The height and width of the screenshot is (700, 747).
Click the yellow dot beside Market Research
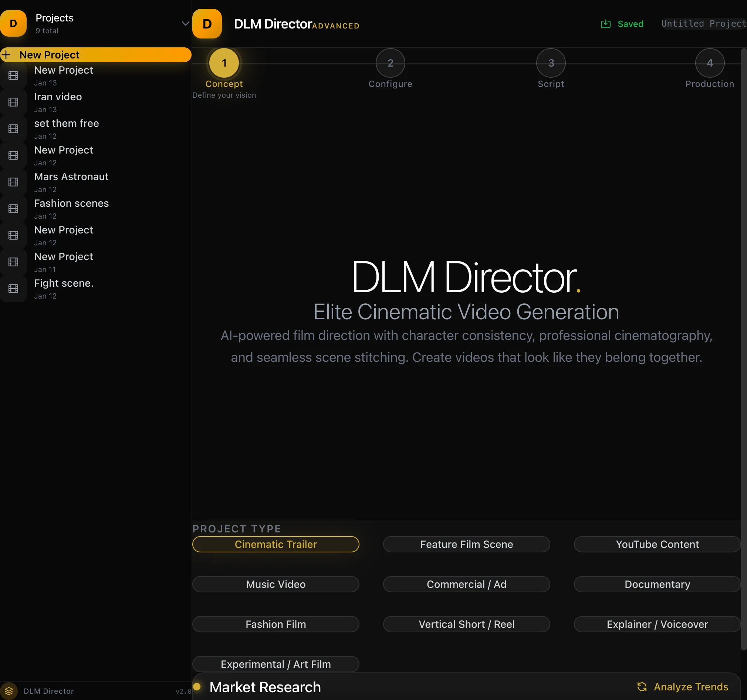(x=197, y=687)
